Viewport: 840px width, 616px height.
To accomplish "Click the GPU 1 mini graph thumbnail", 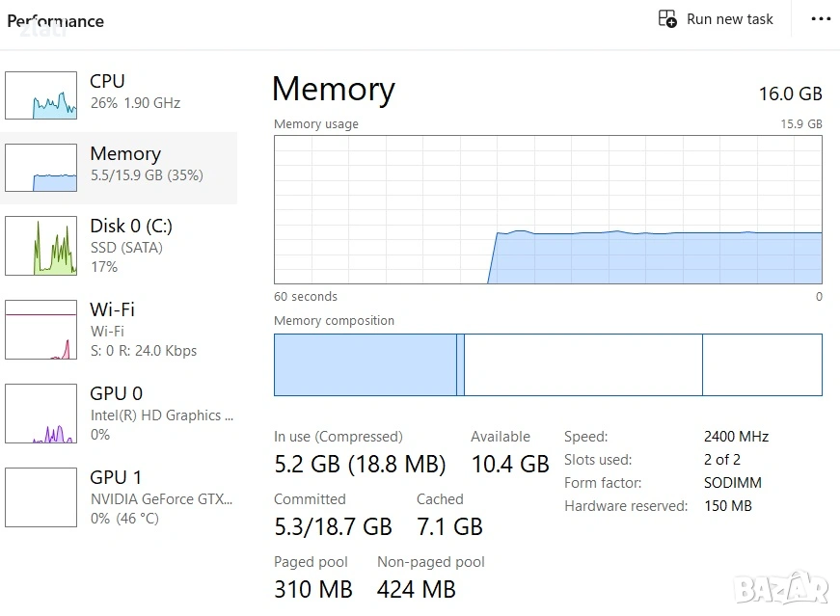I will click(x=41, y=497).
